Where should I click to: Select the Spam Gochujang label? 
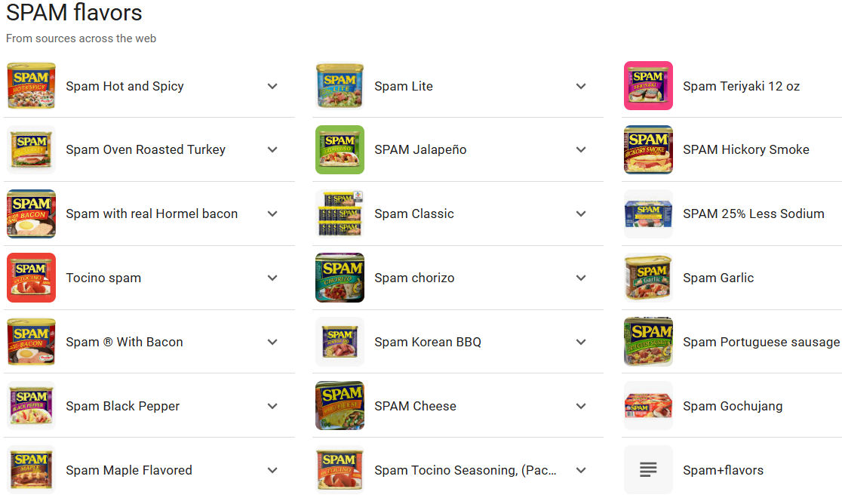tap(732, 406)
